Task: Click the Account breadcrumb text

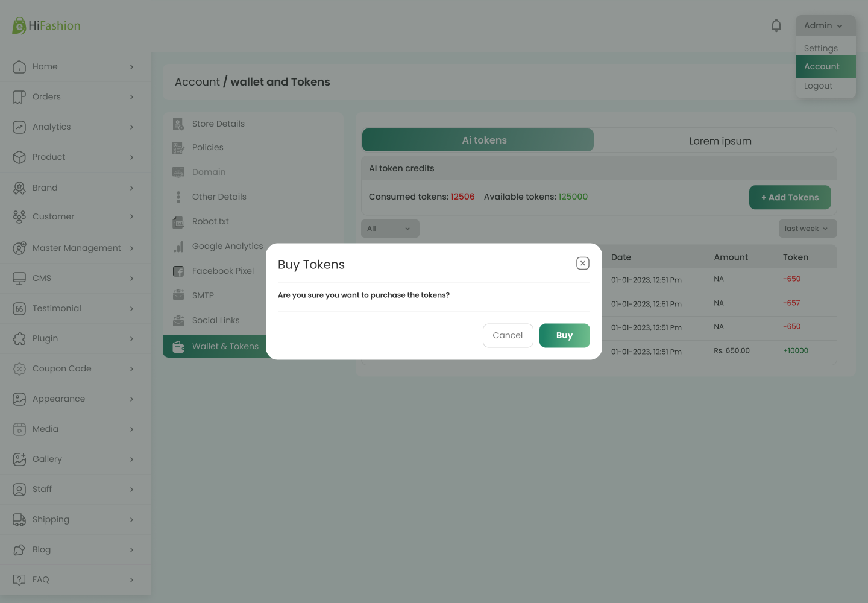Action: 197,82
